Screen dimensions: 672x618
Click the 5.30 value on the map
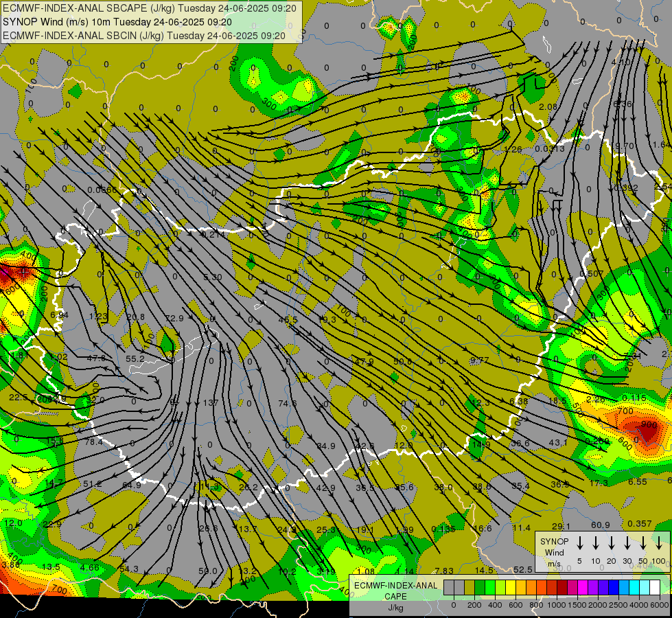coord(213,277)
